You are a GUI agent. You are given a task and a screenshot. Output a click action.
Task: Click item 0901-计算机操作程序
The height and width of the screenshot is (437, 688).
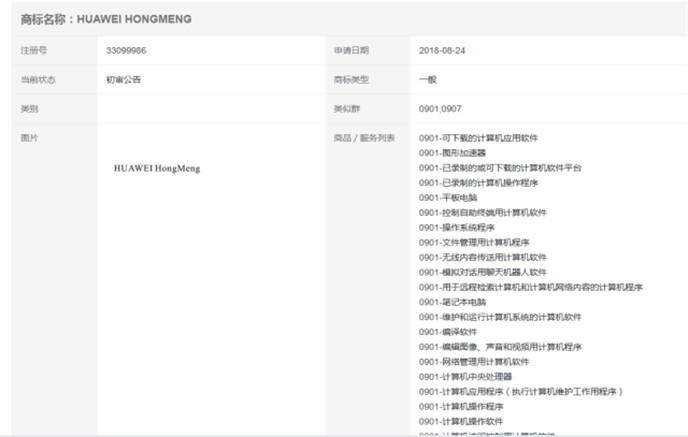(x=461, y=407)
